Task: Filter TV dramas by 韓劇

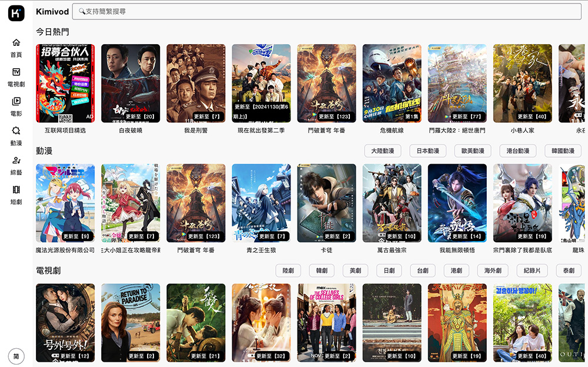Action: (321, 271)
